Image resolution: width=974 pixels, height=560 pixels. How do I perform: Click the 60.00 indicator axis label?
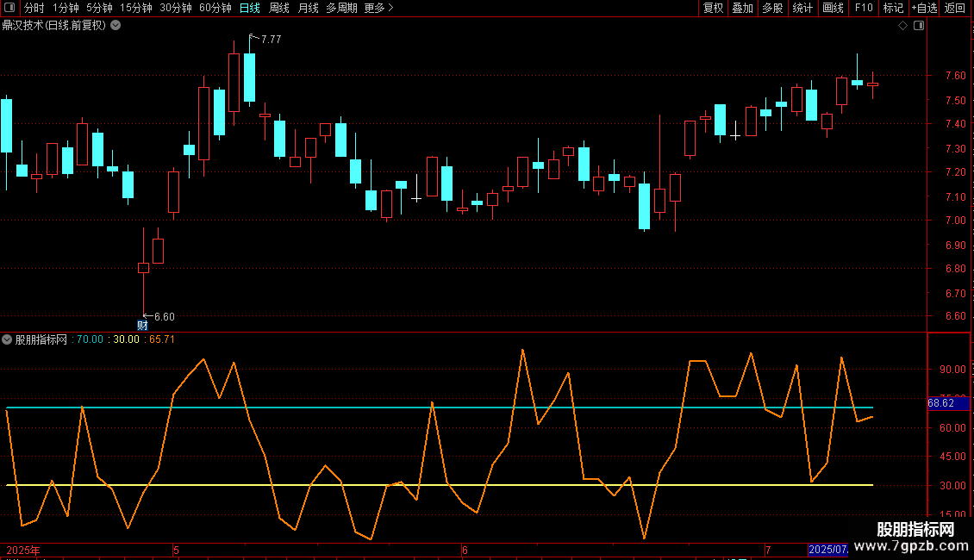(952, 428)
